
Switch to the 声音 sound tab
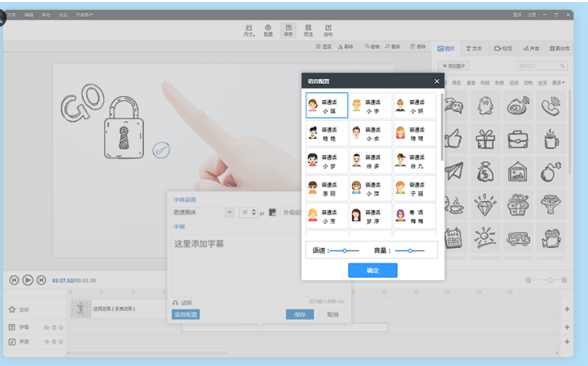pyautogui.click(x=531, y=48)
